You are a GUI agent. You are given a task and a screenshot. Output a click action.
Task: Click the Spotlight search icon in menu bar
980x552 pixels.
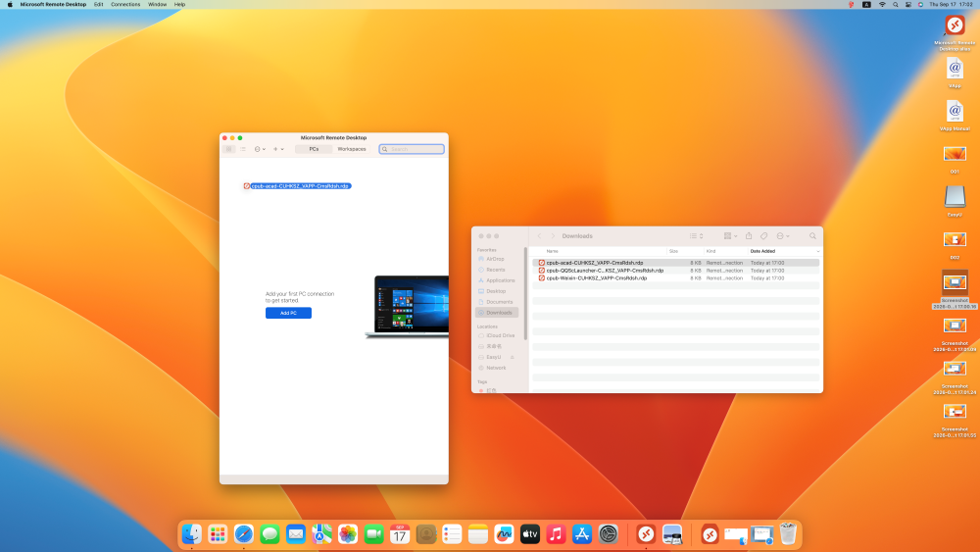[896, 4]
